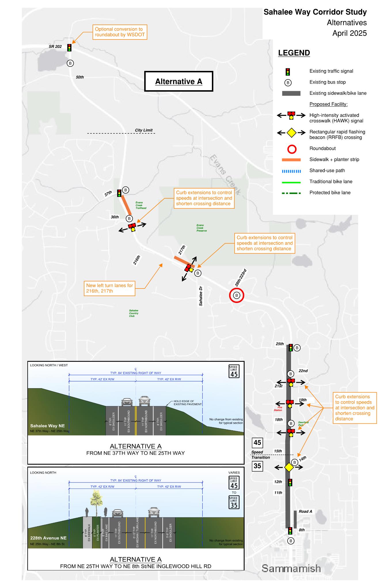Click the 'HOLD EDGE OF EXISTING PAVEMENT' note

[187, 403]
